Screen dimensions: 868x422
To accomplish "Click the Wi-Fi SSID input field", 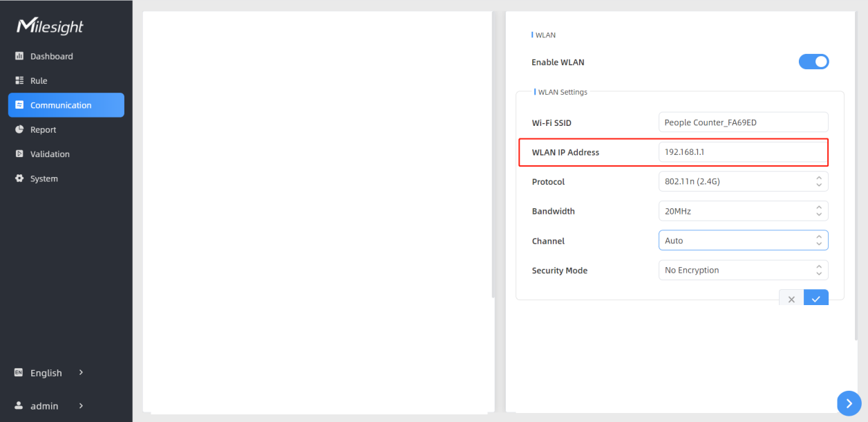I will [743, 122].
